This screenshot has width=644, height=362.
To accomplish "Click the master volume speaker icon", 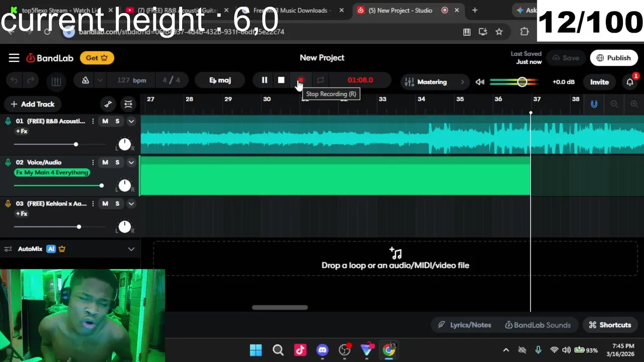I will [x=480, y=82].
